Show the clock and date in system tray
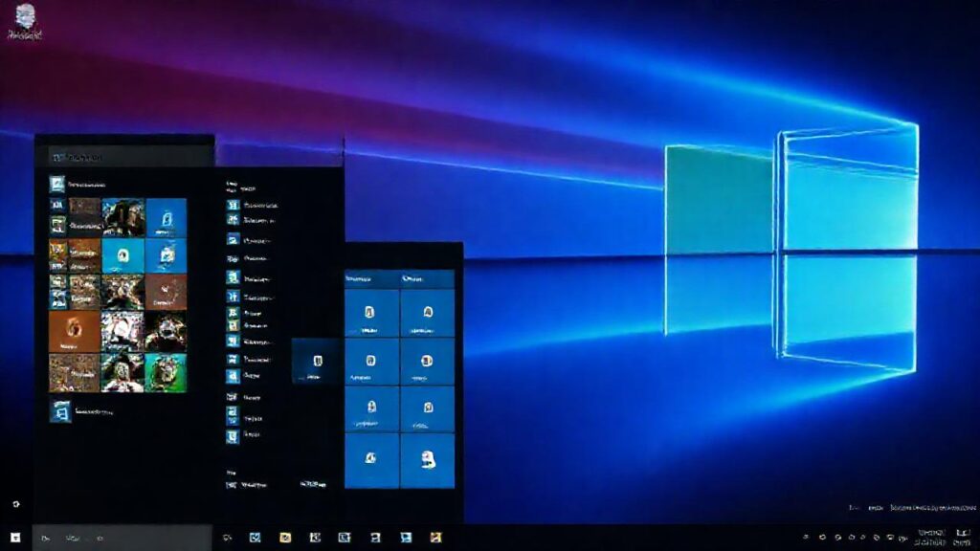Screen dimensions: 980x551 click(x=931, y=538)
